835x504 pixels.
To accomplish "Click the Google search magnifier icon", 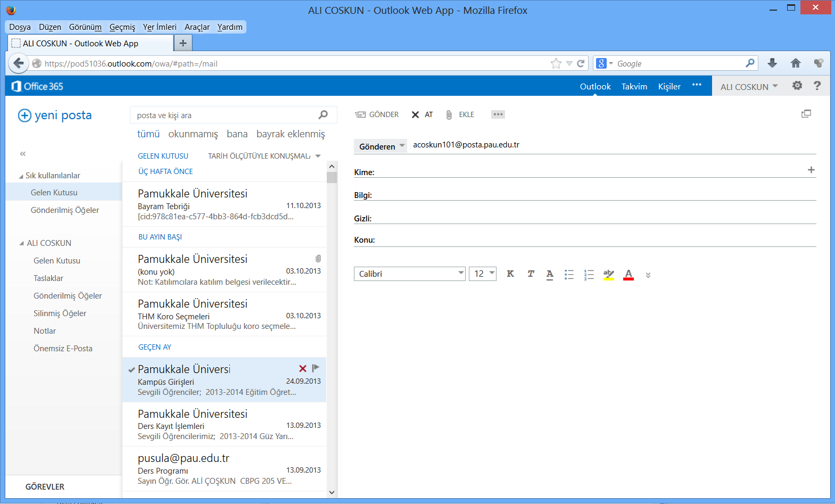I will click(750, 63).
